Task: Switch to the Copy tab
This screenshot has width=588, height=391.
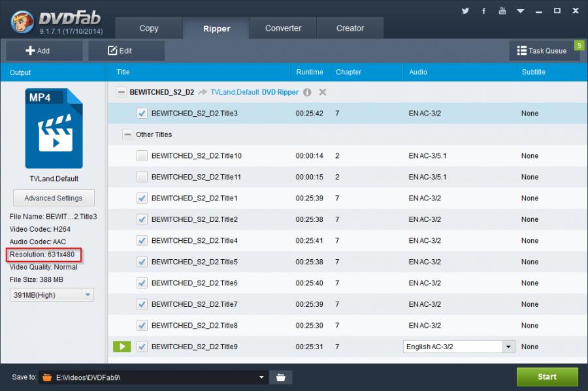Action: (149, 28)
